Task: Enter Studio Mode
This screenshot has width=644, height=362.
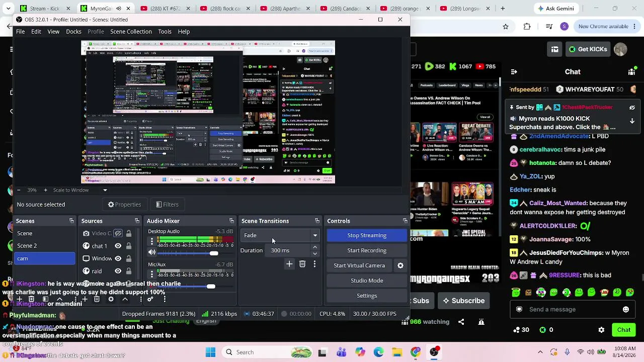Action: (367, 281)
